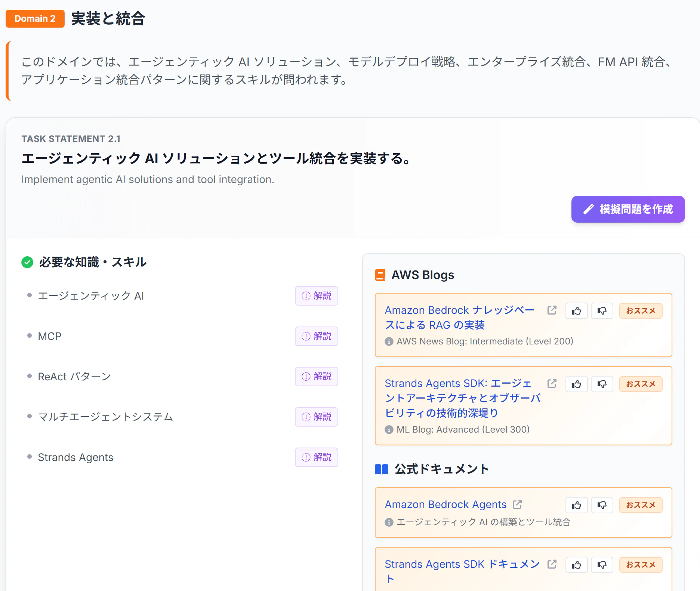Click the エージェンティック AI skill item text
Screen dimensions: 700x591
[91, 296]
